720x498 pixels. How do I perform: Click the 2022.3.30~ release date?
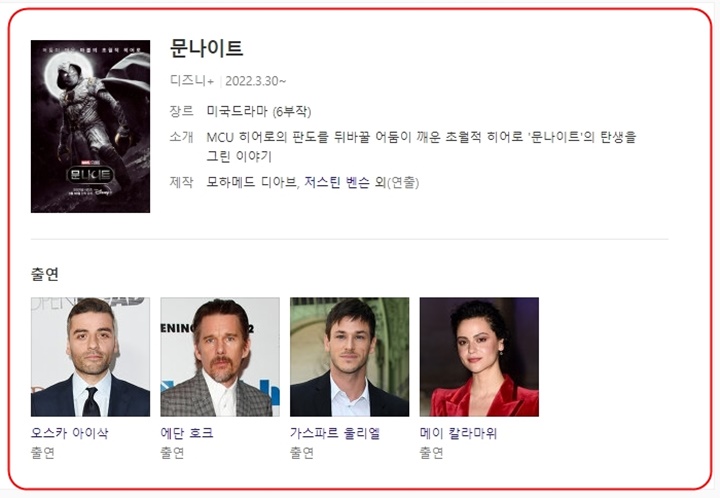click(256, 81)
